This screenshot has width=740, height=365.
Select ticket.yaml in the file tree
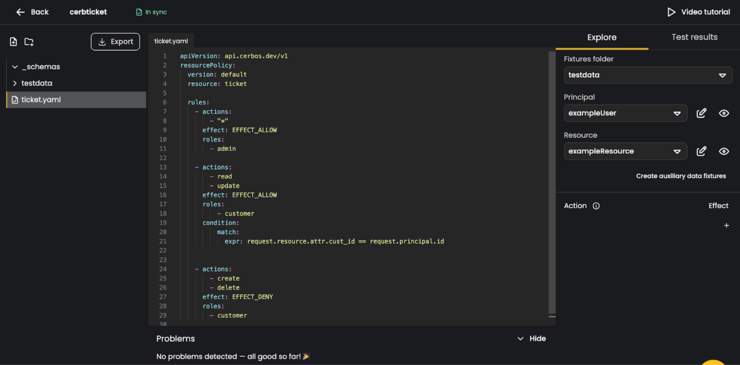click(x=76, y=100)
